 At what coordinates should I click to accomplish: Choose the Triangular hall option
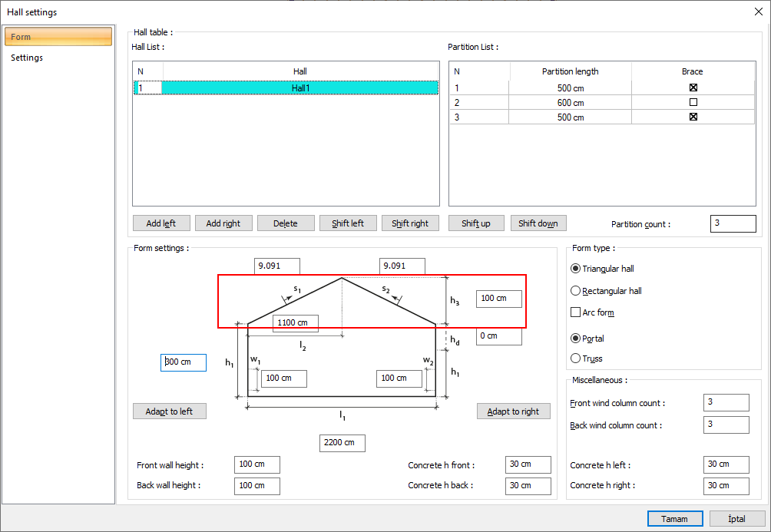(x=576, y=269)
